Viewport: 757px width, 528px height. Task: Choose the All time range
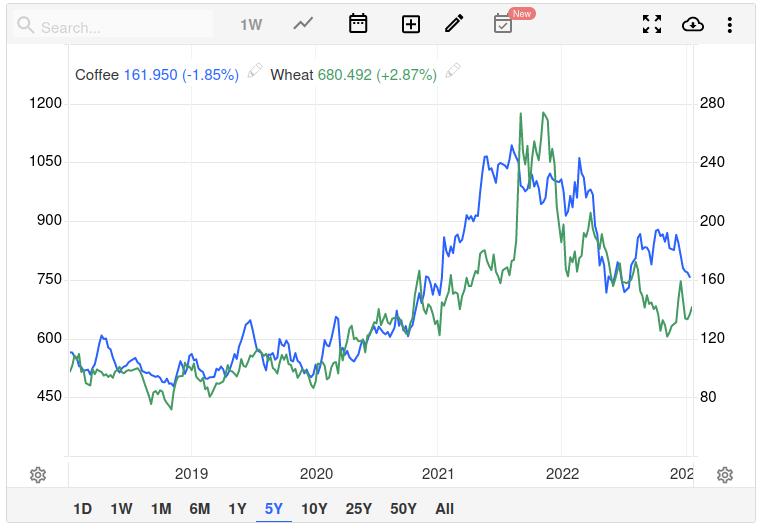pos(445,508)
